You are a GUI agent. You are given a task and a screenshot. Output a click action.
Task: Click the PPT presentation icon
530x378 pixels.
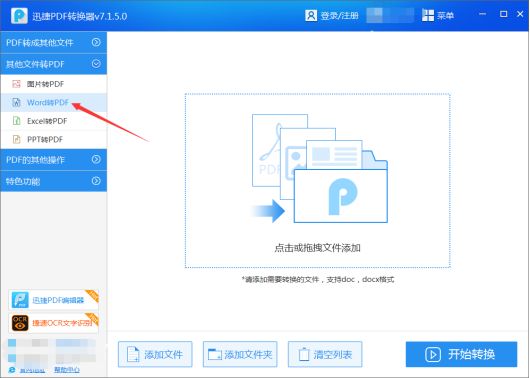coord(16,139)
